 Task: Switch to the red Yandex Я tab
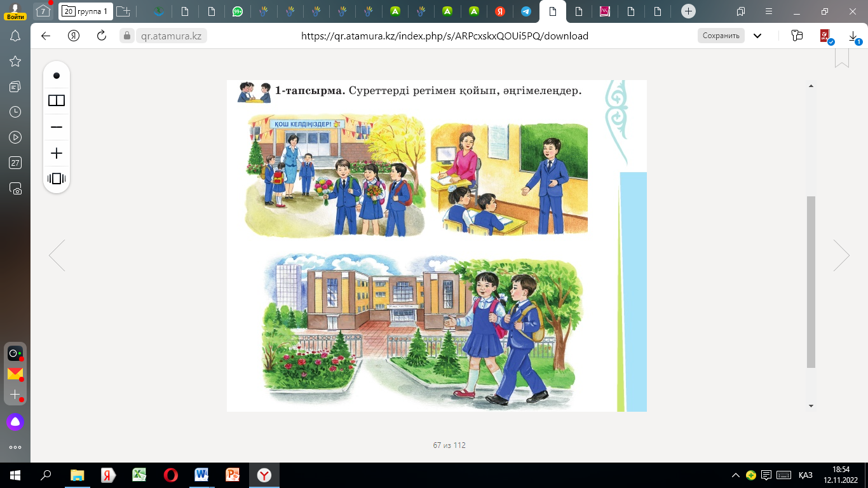click(x=500, y=11)
